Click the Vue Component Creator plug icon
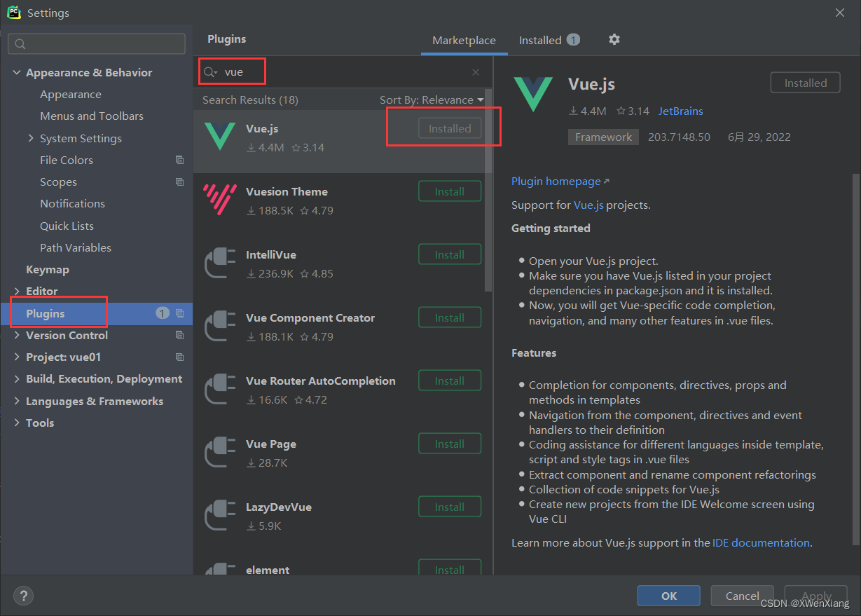The height and width of the screenshot is (616, 861). click(x=219, y=325)
